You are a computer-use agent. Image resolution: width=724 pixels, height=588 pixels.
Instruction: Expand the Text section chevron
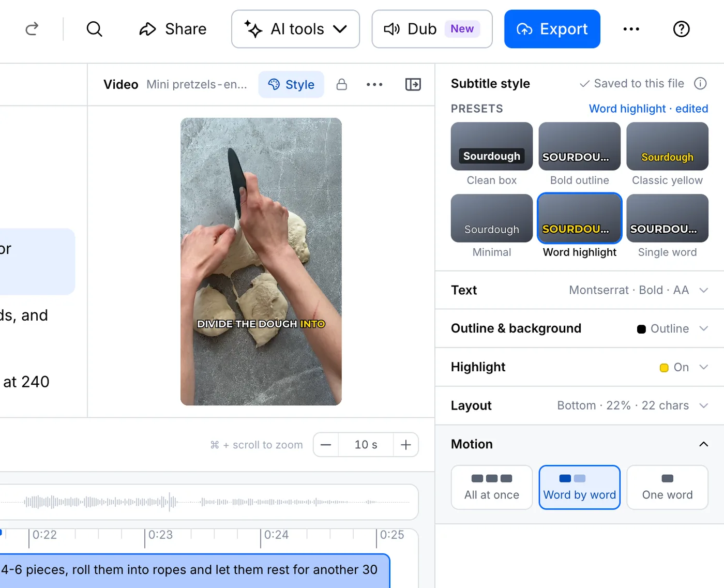tap(703, 290)
